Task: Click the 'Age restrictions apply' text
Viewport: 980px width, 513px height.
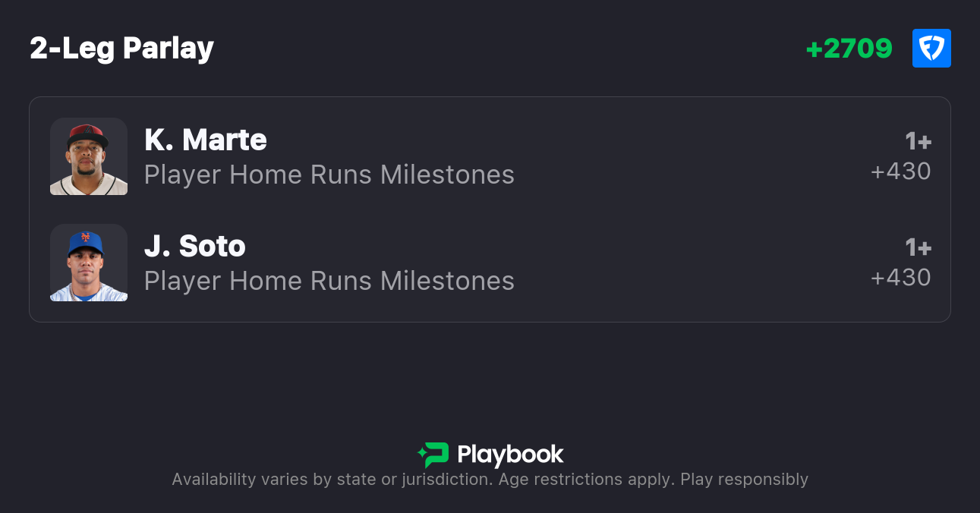Action: pos(585,480)
